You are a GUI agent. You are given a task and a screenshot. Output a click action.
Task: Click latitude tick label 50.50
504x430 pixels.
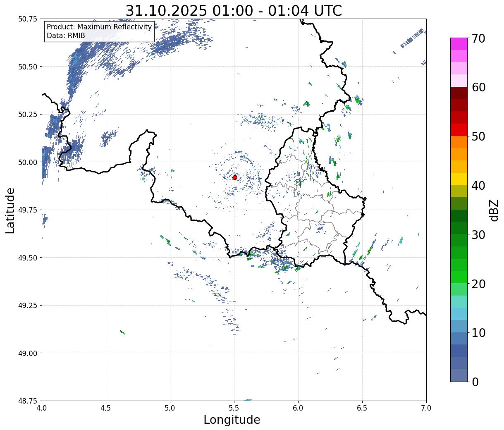tap(28, 67)
